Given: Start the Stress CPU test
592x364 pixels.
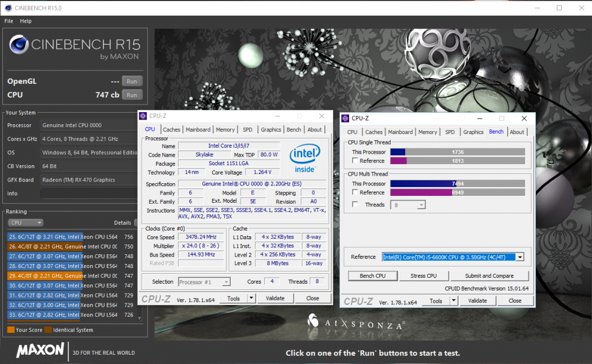Looking at the screenshot, I should pyautogui.click(x=424, y=276).
